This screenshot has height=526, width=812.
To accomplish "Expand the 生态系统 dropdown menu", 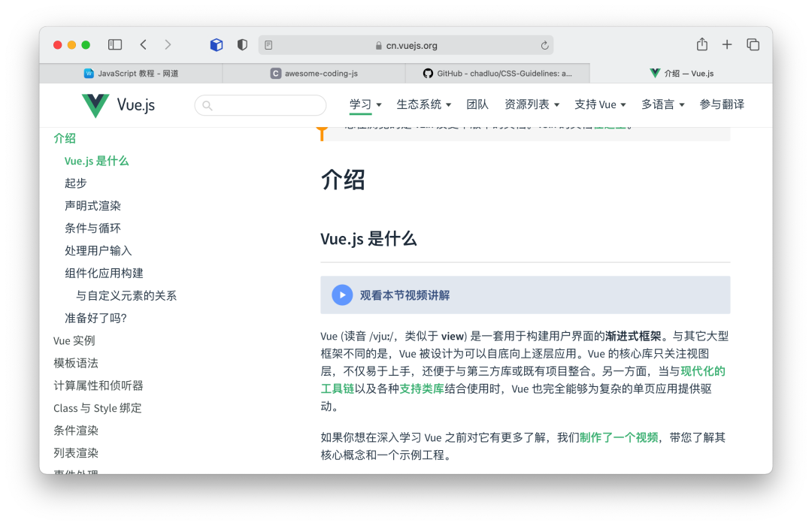I will click(423, 104).
